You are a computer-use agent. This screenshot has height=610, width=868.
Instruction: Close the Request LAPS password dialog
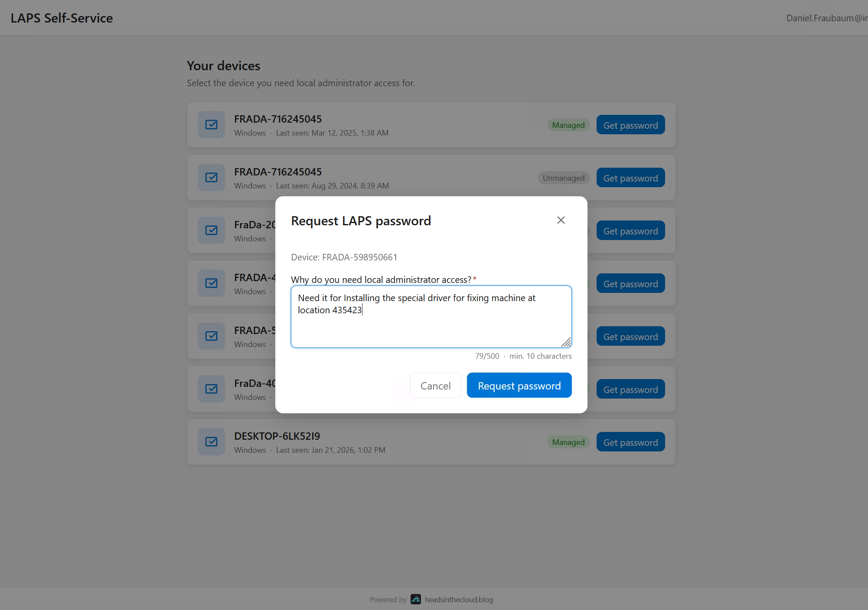click(x=561, y=220)
